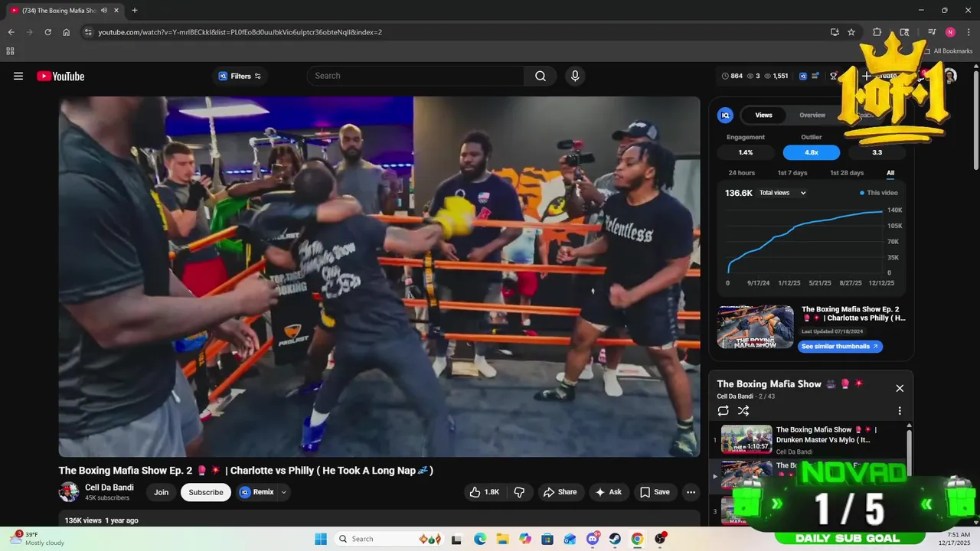Go to the YouTube home logo
This screenshot has width=980, height=551.
click(x=60, y=76)
